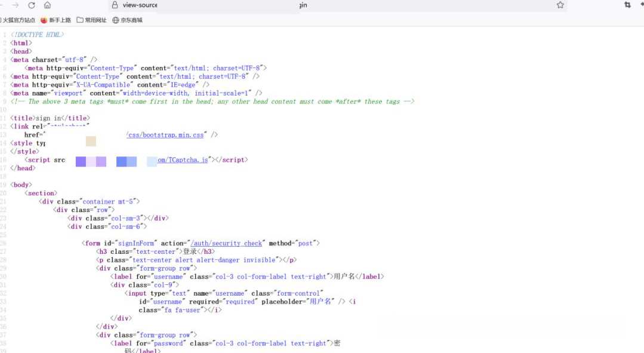Click 'text-center alert alert-danger invisible' class value
This screenshot has width=644, height=353.
(x=204, y=260)
